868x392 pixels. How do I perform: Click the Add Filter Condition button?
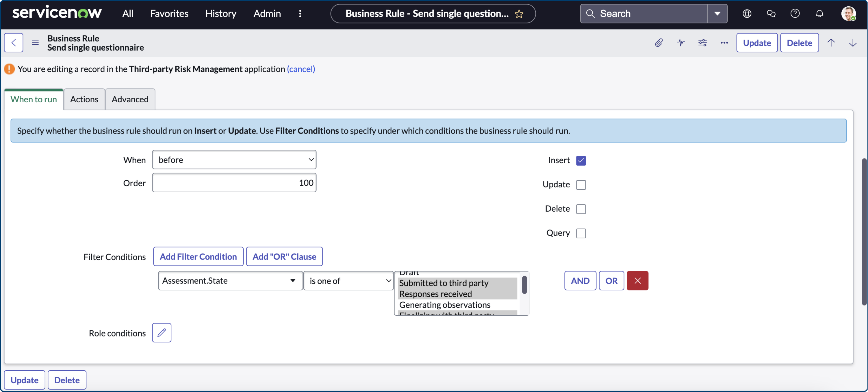pos(198,256)
